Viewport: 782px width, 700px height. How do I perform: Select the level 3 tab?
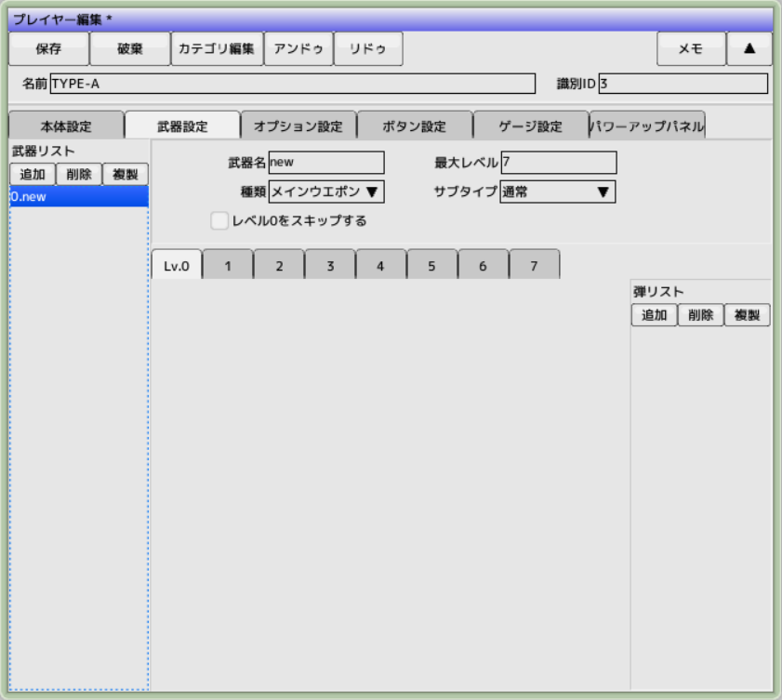tap(329, 266)
